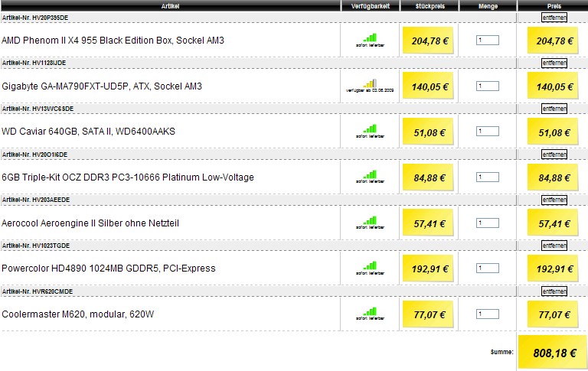Remove Coolermaster M620 with entfernen
This screenshot has width=588, height=371.
pos(554,291)
